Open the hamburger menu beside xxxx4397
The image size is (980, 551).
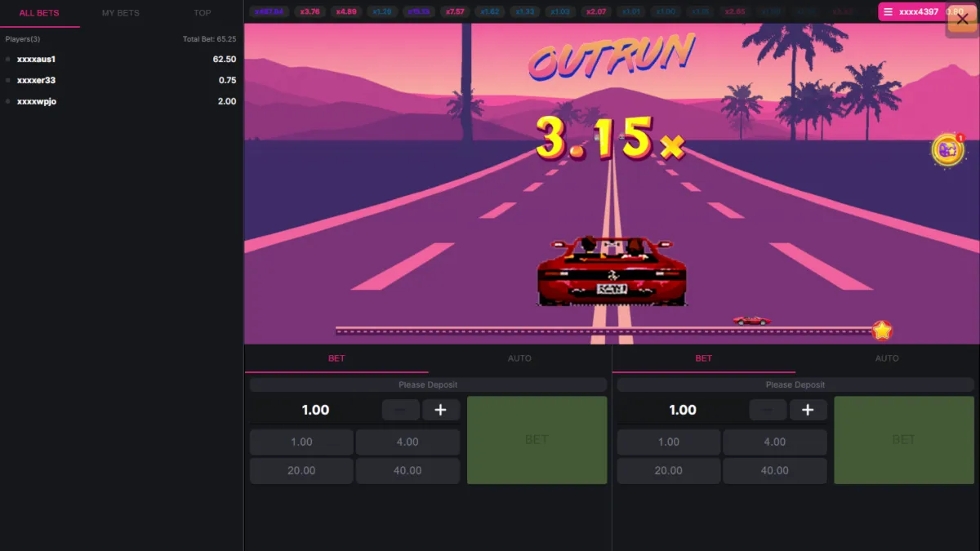[889, 12]
